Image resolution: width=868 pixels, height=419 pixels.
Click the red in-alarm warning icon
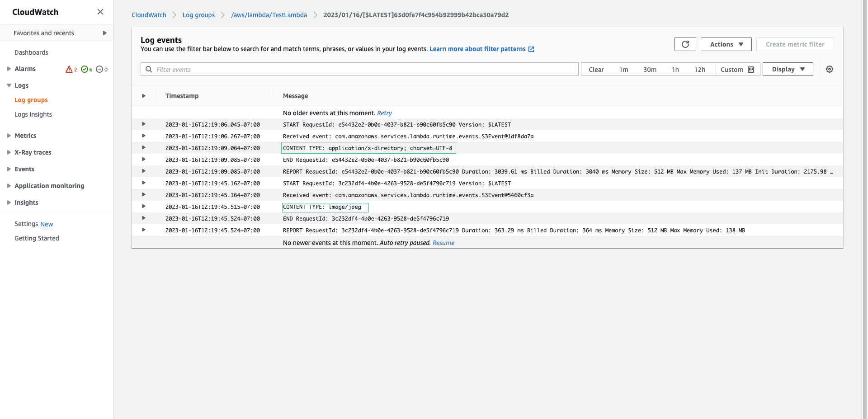tap(69, 69)
